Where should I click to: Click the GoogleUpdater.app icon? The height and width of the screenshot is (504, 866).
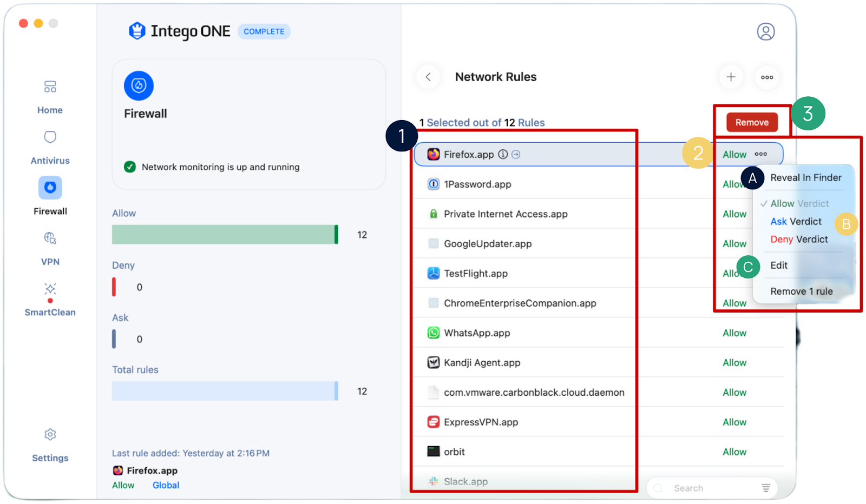click(x=434, y=243)
